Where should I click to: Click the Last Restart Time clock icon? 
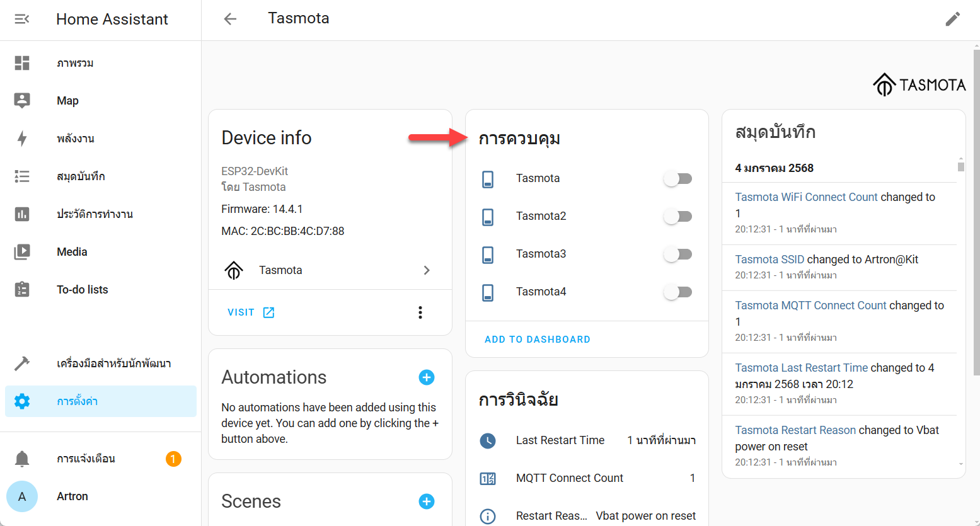488,441
